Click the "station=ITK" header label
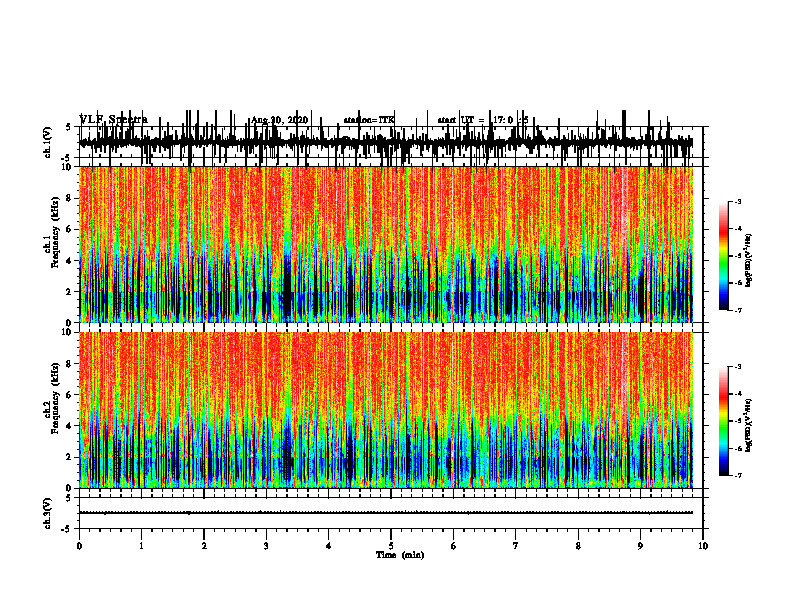 369,120
